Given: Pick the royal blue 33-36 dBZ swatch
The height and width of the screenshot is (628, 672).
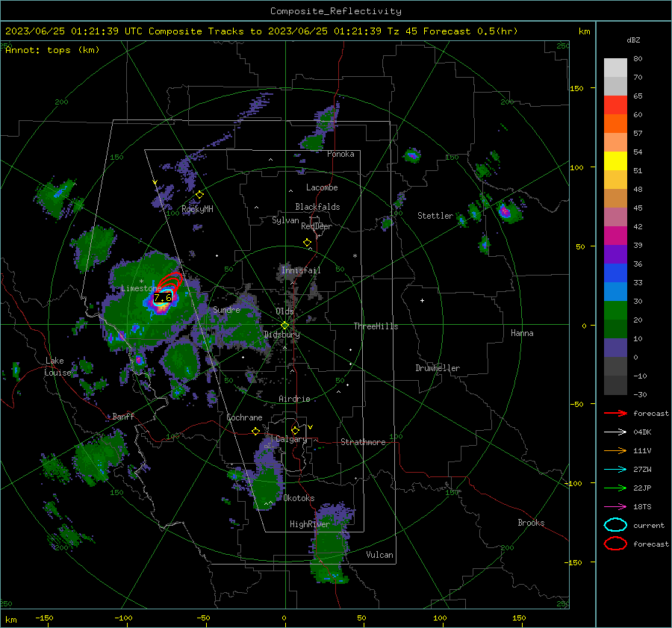Looking at the screenshot, I should pos(615,273).
